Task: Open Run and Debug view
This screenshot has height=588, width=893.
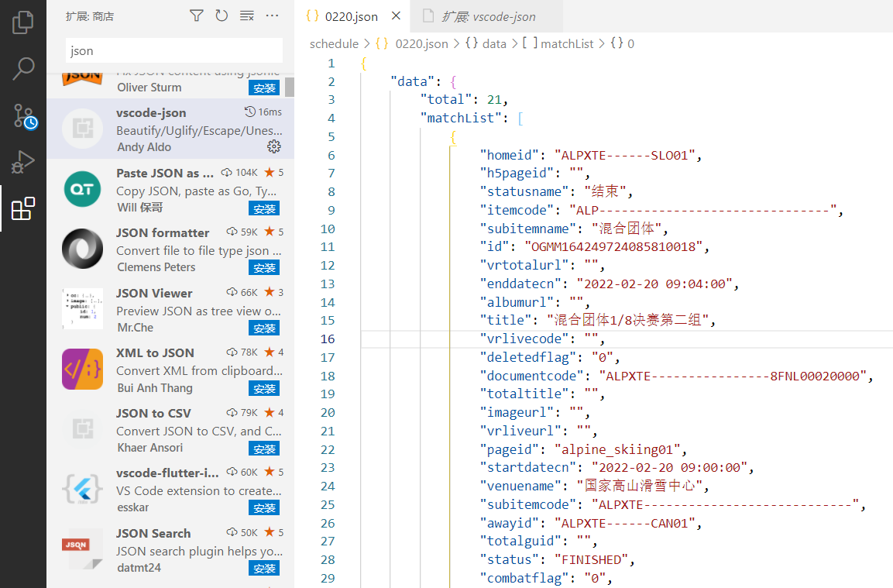Action: tap(22, 162)
